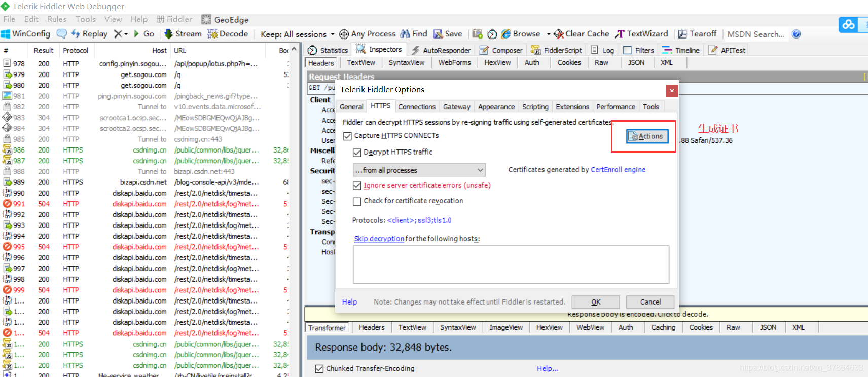Click the CertEnroll engine link
Screen dimensions: 868x377
coord(618,170)
